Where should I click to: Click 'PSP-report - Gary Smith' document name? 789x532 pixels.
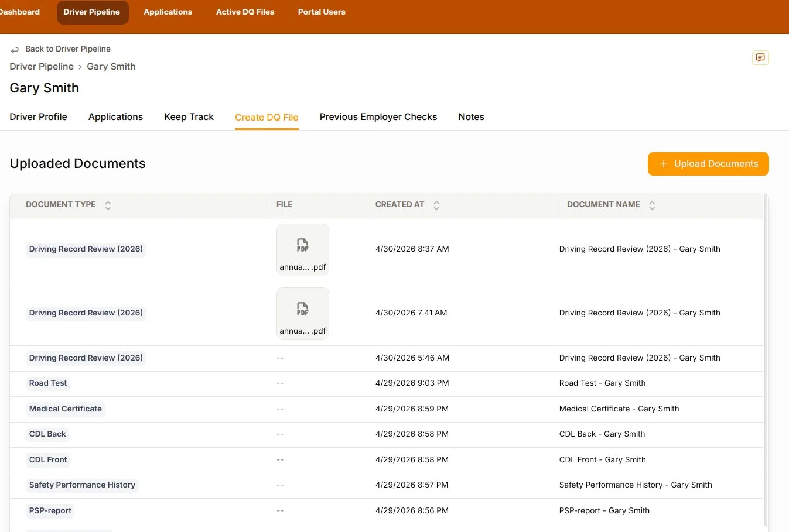tap(604, 511)
